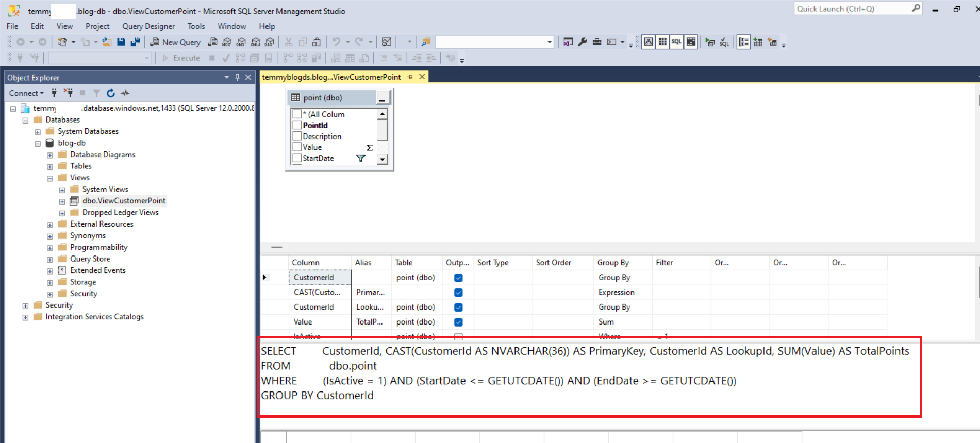980x443 pixels.
Task: Click the Sort Type column header
Action: tap(503, 263)
